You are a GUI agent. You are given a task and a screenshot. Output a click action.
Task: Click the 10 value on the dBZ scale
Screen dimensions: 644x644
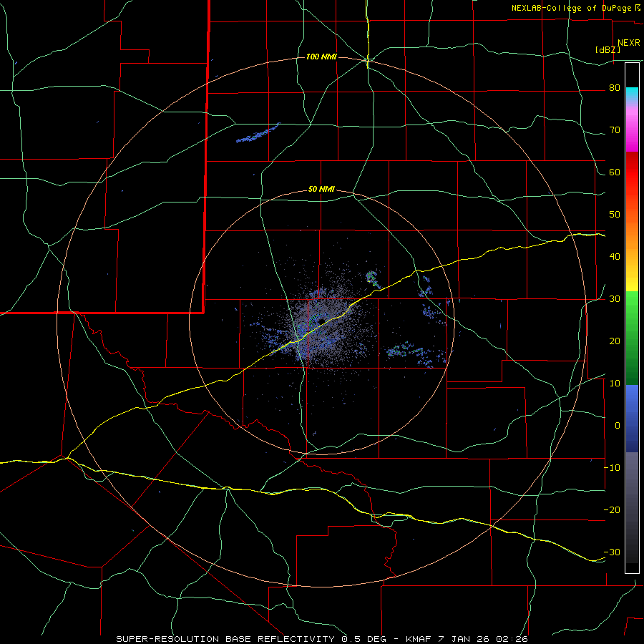click(x=615, y=384)
